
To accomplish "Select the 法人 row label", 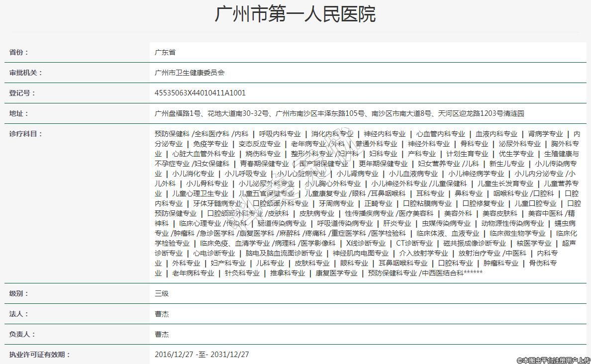I will (x=19, y=314).
